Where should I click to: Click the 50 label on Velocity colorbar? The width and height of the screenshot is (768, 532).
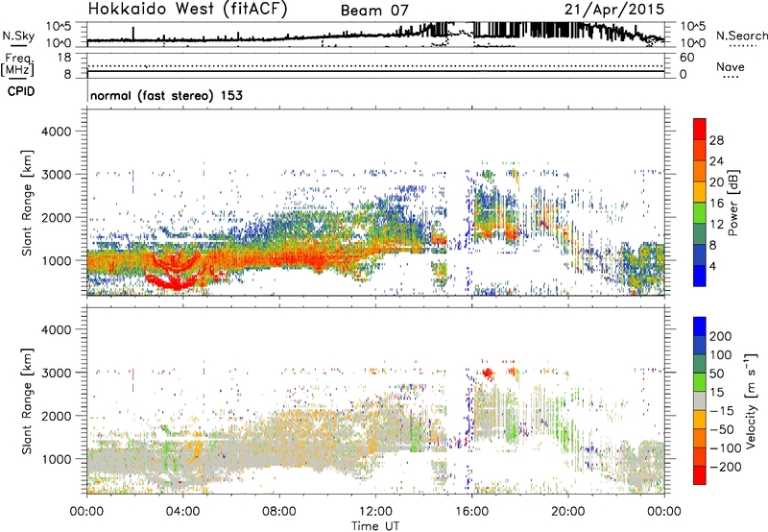[x=716, y=374]
